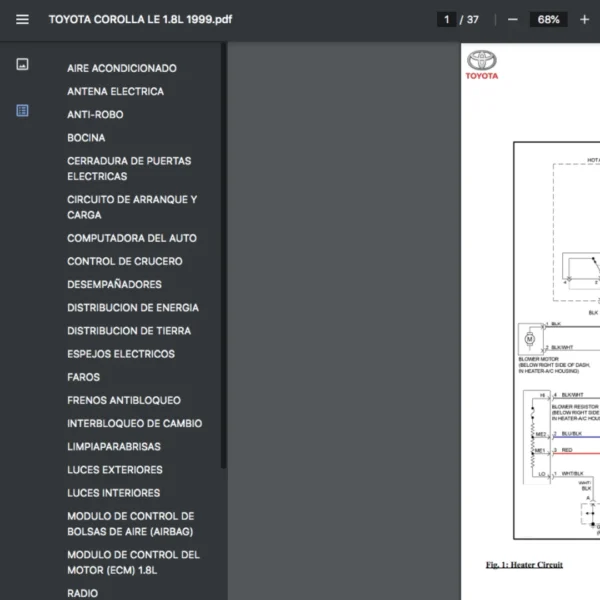
Task: Jump to the BOCINA bookmark
Action: (86, 137)
